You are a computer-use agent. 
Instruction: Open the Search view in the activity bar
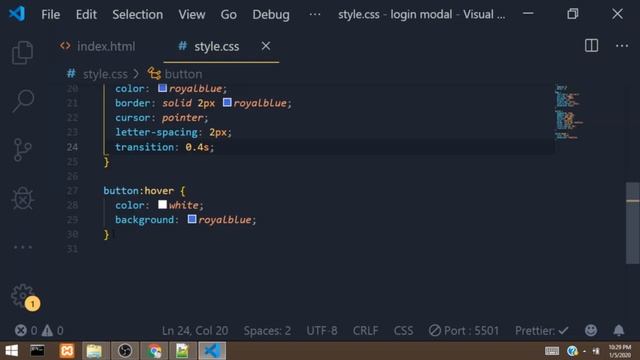click(22, 100)
